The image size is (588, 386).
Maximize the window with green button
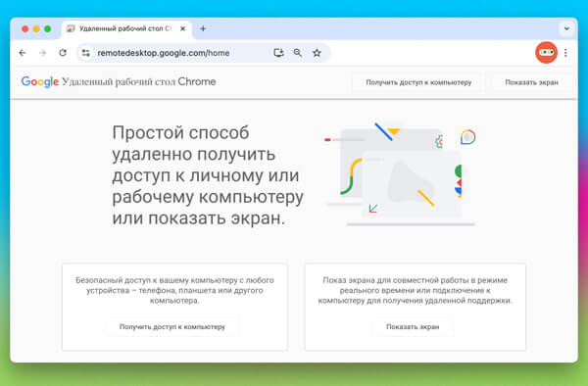click(48, 28)
